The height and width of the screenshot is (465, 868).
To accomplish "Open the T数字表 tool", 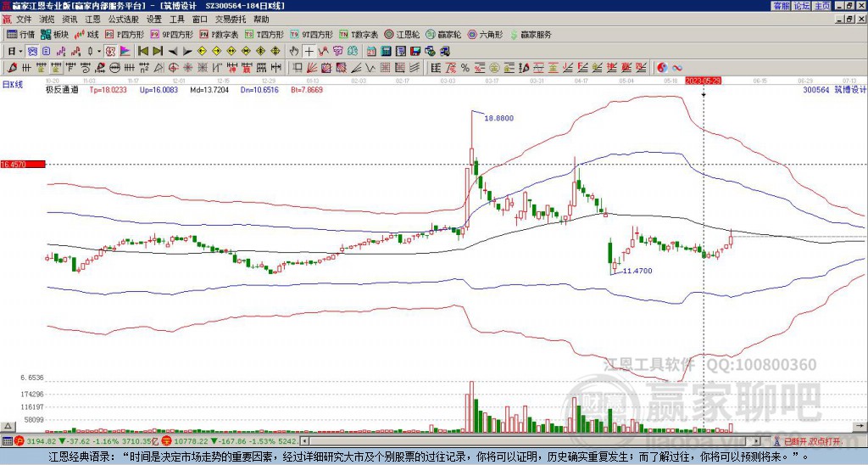I will click(x=359, y=34).
